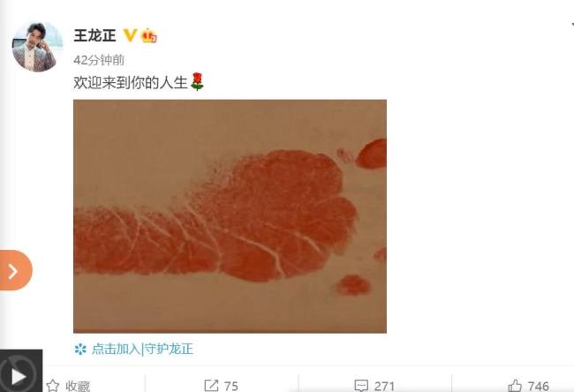Enlarge the red baby footprint photo

(230, 216)
